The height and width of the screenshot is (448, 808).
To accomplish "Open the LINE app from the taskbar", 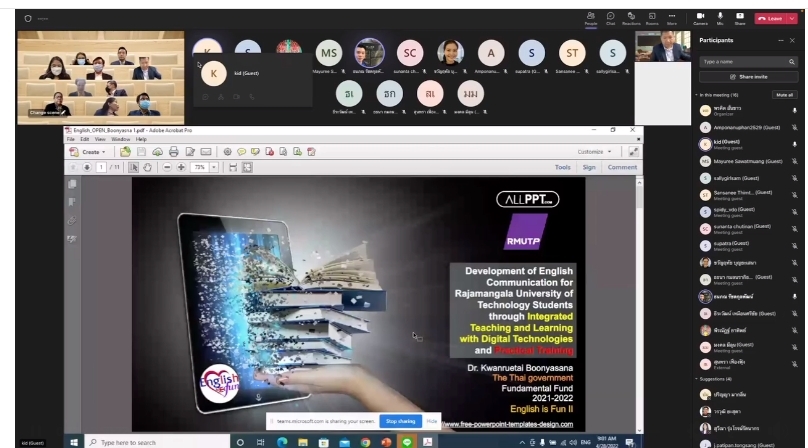I will click(x=407, y=442).
